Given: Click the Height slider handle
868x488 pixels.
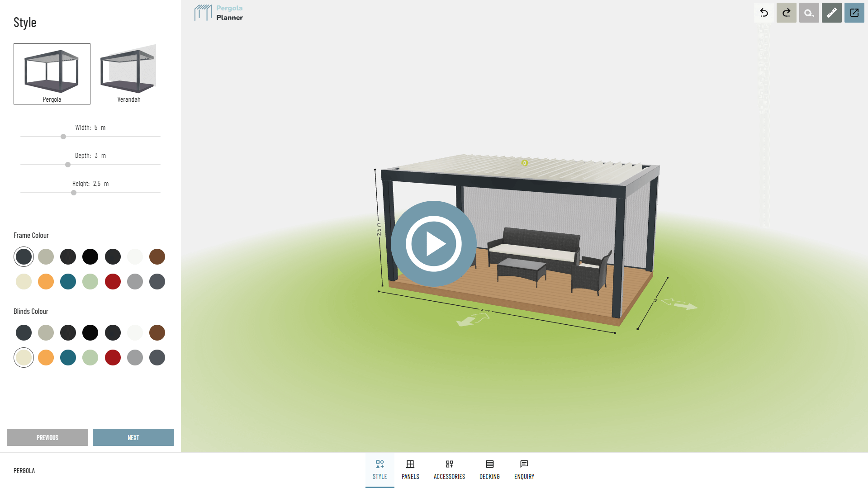Looking at the screenshot, I should coord(74,193).
